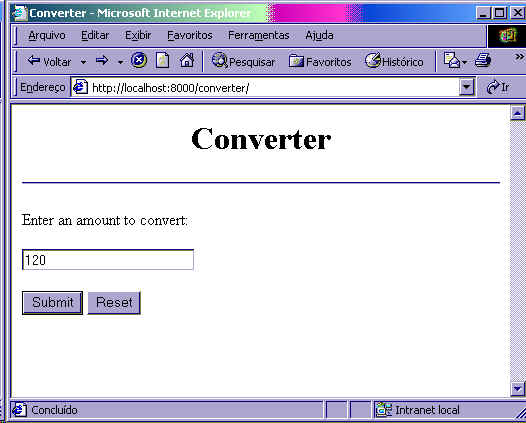Click the Forward arrow icon

[102, 61]
